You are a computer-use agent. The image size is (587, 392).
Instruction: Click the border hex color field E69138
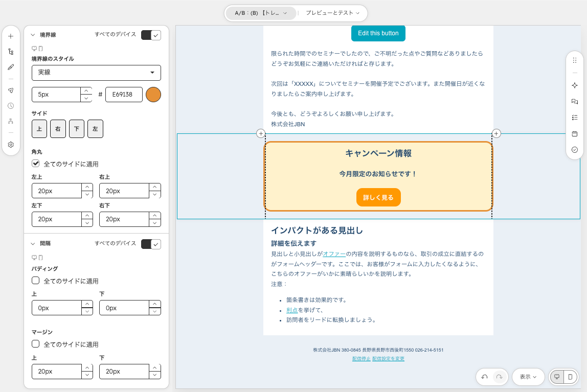pos(124,95)
